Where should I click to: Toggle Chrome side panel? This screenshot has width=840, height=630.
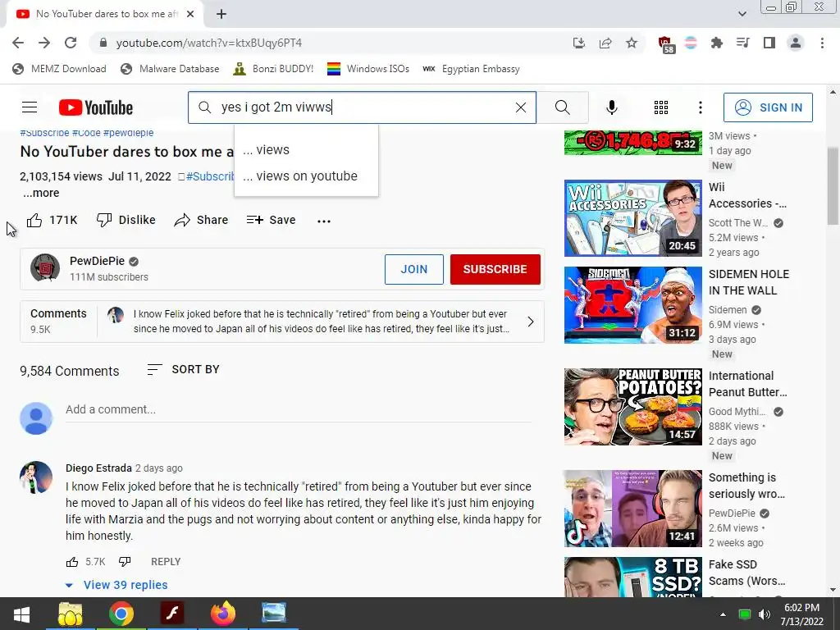tap(769, 43)
